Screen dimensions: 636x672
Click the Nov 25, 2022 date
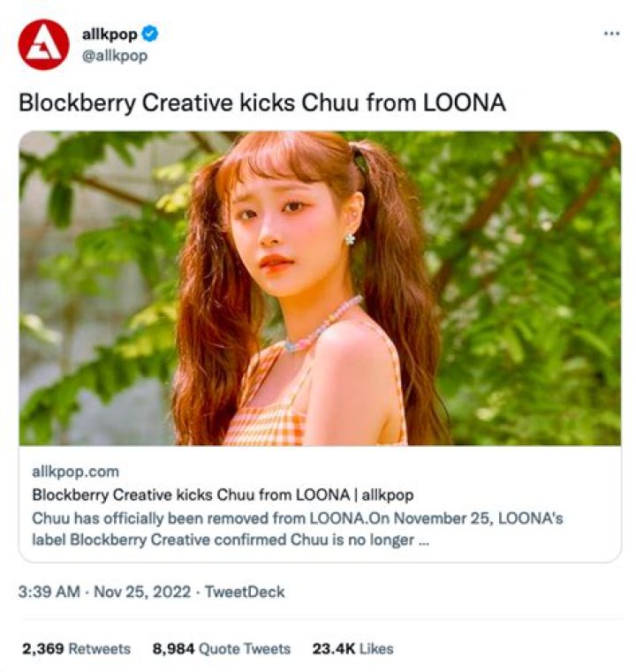[x=141, y=592]
